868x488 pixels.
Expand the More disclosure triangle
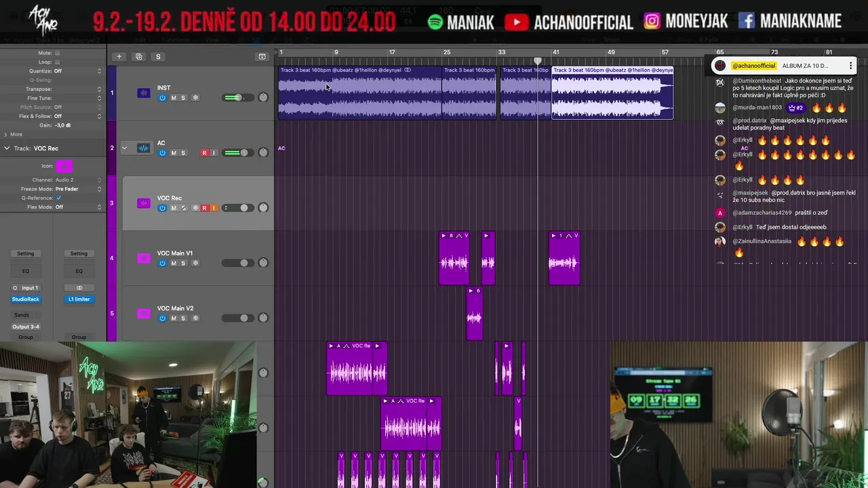(x=6, y=134)
